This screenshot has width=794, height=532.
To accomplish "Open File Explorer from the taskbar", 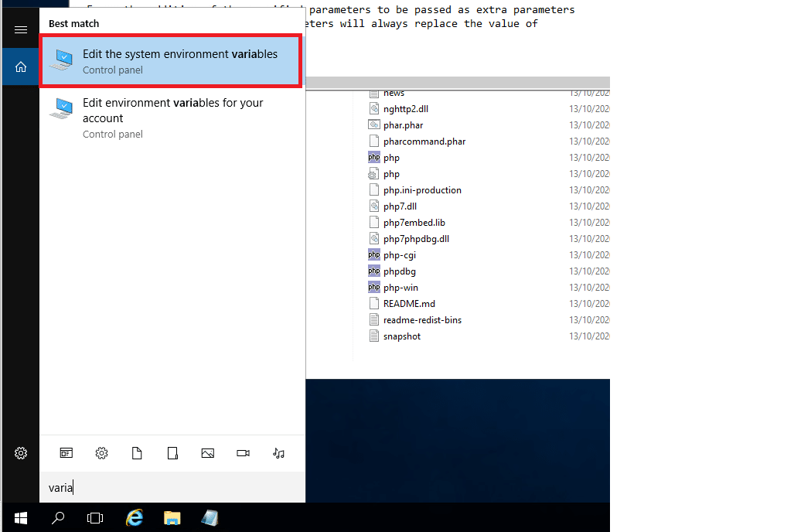I will pos(172,518).
